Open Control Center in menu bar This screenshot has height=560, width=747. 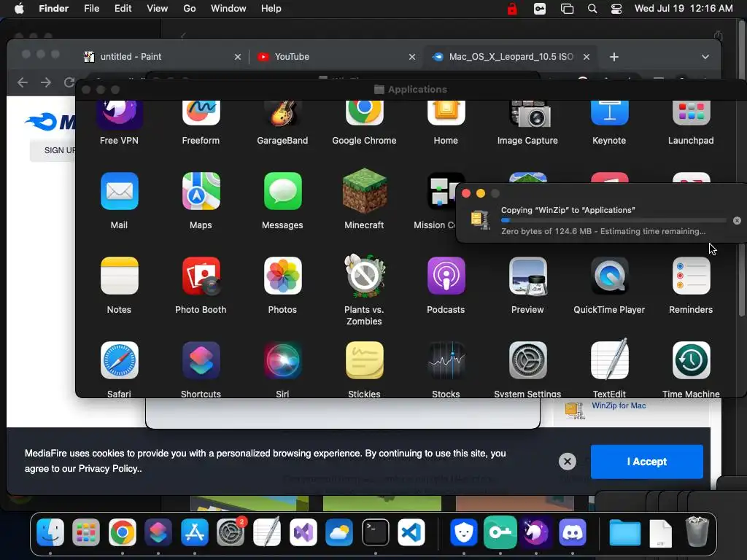click(616, 9)
